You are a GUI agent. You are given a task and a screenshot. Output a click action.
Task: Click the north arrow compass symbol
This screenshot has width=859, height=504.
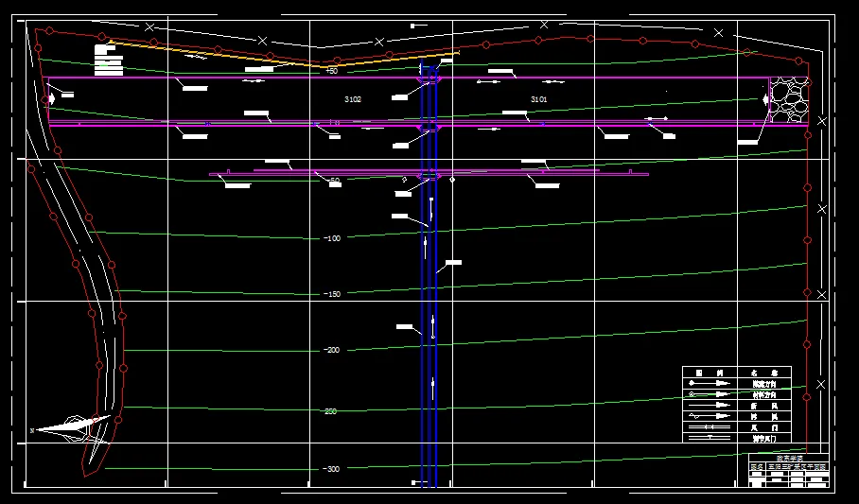coord(71,428)
